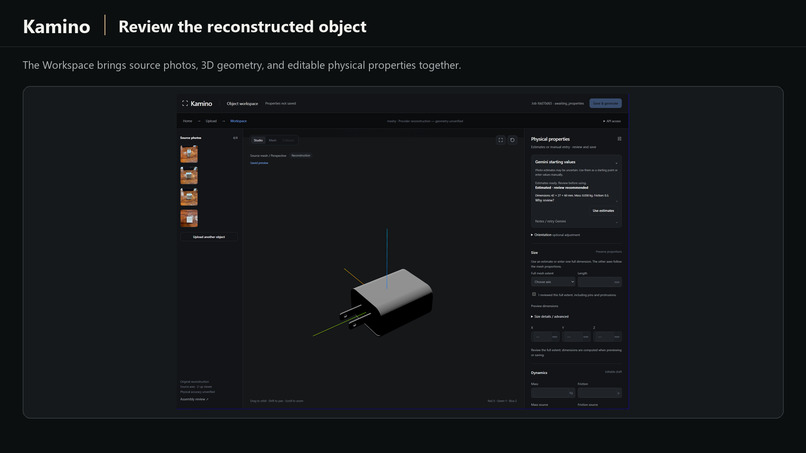
Task: Expand Size details / advanced
Action: pos(550,317)
